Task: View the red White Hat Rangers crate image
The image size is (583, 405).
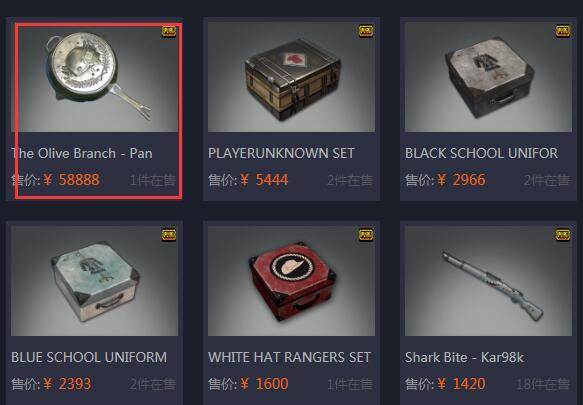Action: pos(292,281)
